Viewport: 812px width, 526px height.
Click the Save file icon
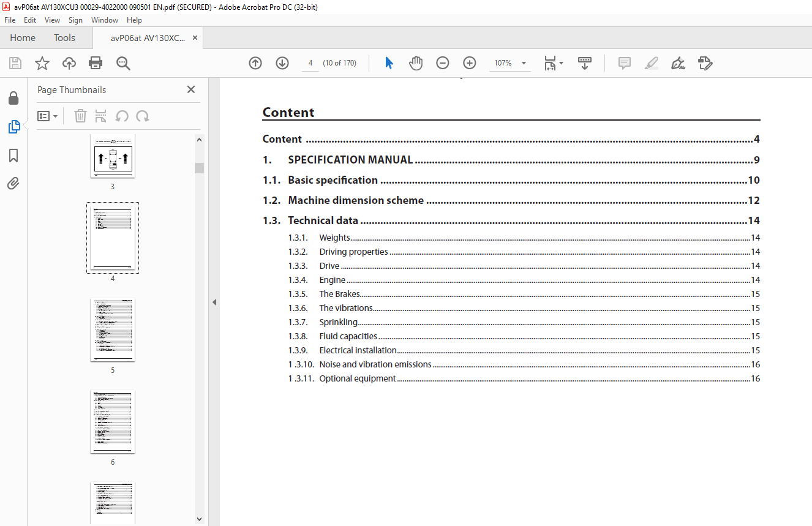(15, 63)
